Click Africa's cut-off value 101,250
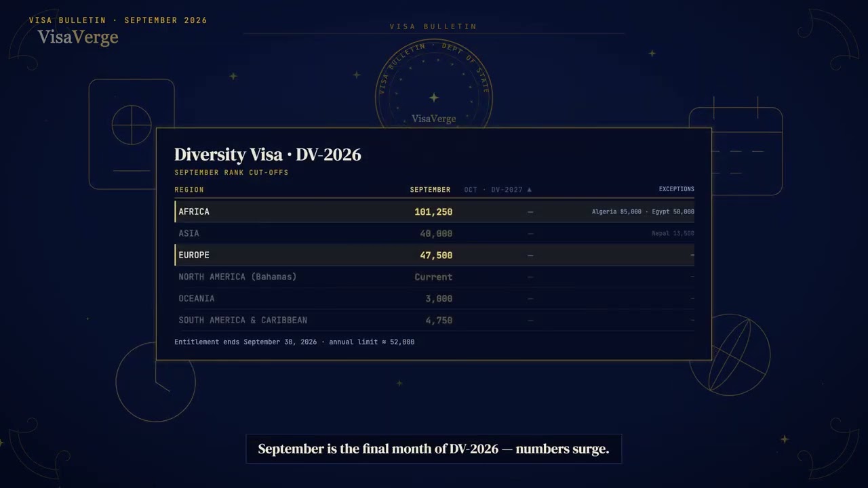The width and height of the screenshot is (868, 488). point(433,212)
